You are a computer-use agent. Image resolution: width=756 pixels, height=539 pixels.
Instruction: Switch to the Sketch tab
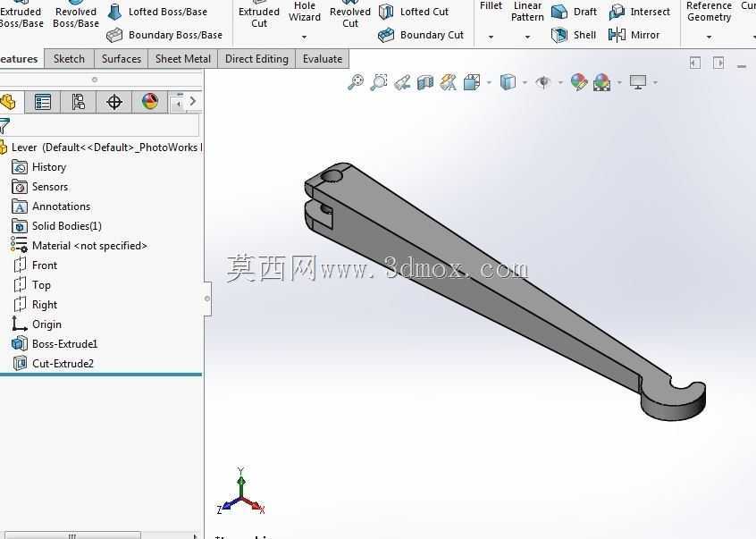[x=69, y=59]
